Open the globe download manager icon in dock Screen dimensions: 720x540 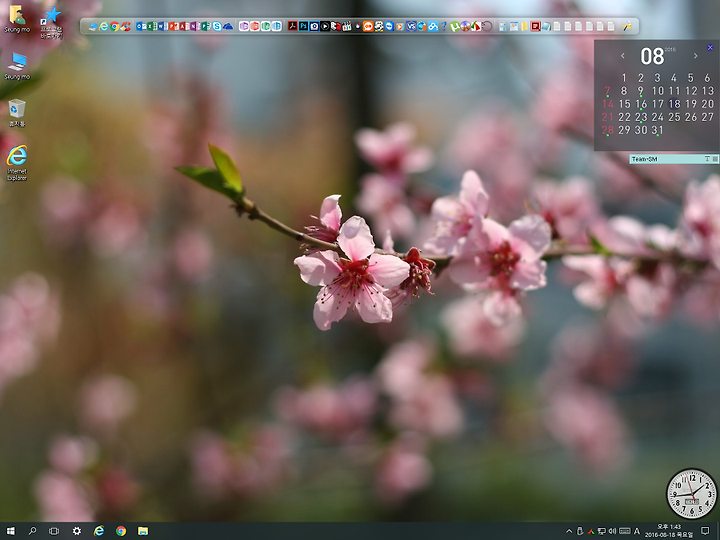(422, 26)
